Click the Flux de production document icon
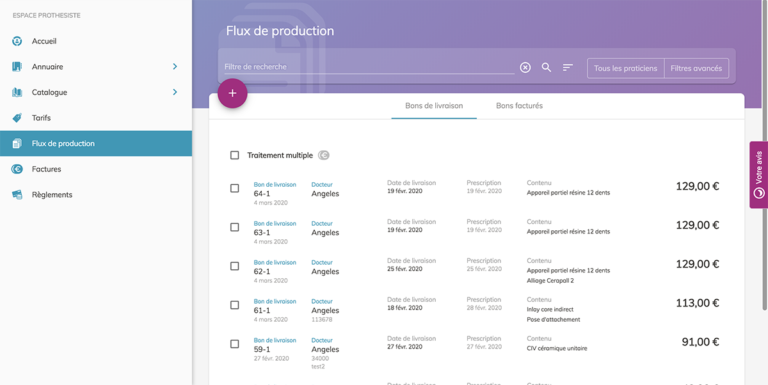The width and height of the screenshot is (768, 385). (x=17, y=144)
